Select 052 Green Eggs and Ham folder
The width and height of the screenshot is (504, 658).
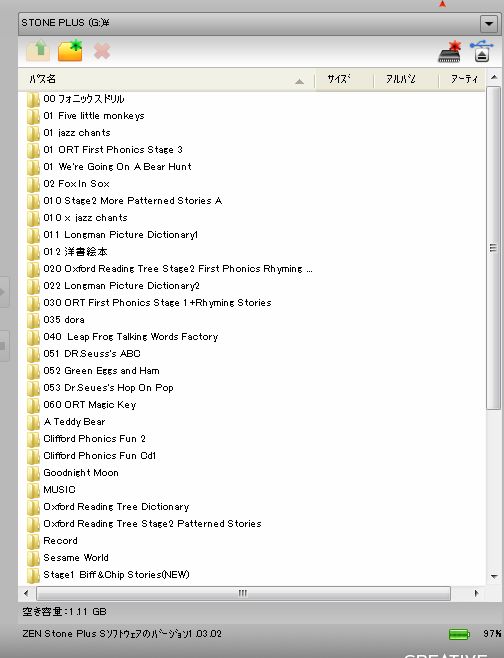[93, 371]
